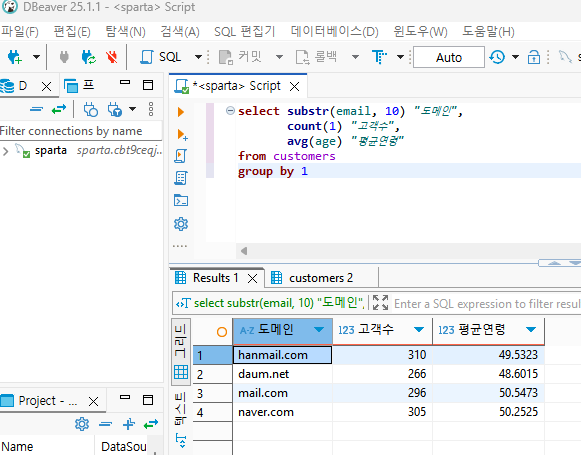Open a new SQL script button

160,57
